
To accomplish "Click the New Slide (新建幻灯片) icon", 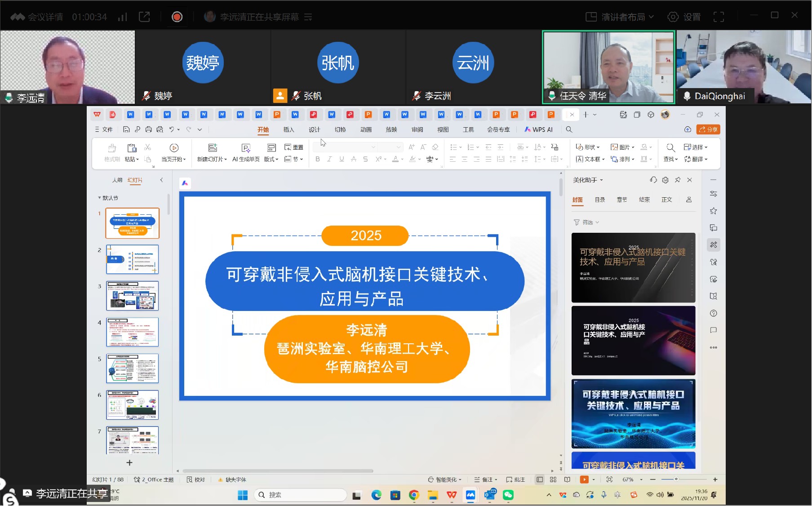I will pos(212,148).
